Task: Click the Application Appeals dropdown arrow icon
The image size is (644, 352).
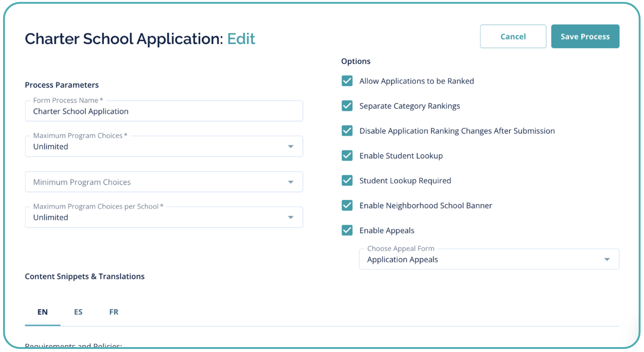Action: pos(607,259)
